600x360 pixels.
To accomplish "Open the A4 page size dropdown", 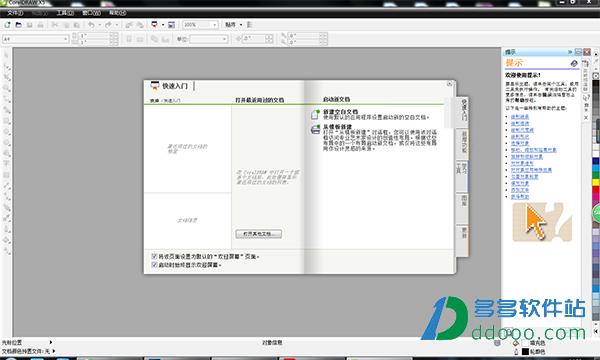I will click(x=65, y=39).
